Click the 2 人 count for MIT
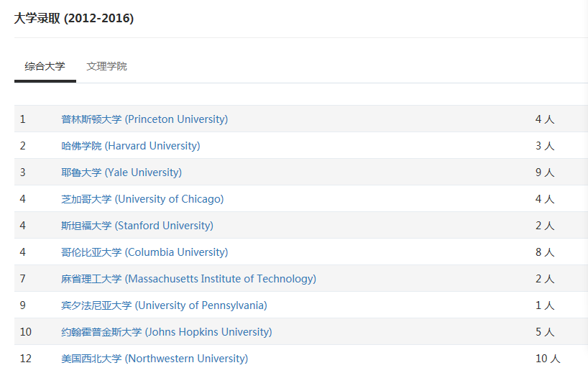The width and height of the screenshot is (588, 373). point(545,279)
